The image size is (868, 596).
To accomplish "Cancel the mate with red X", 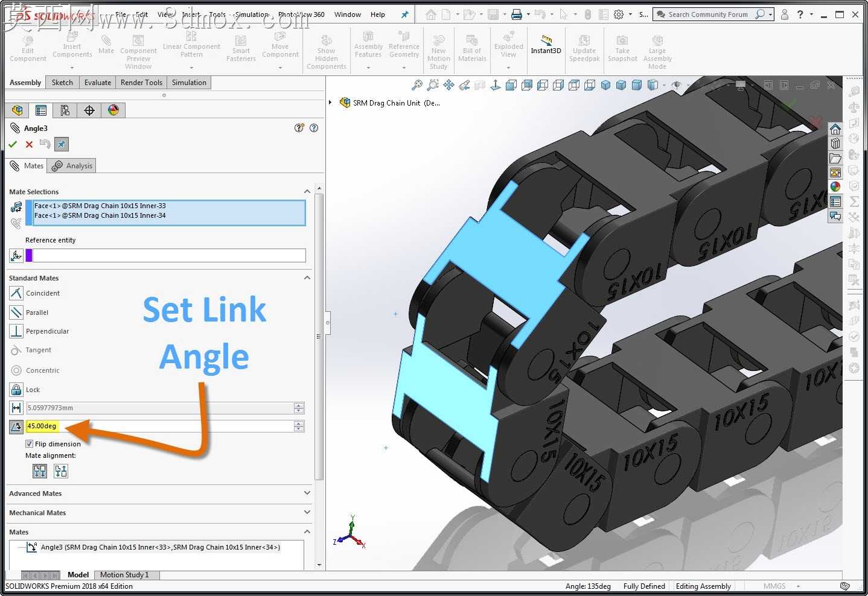I will click(29, 144).
